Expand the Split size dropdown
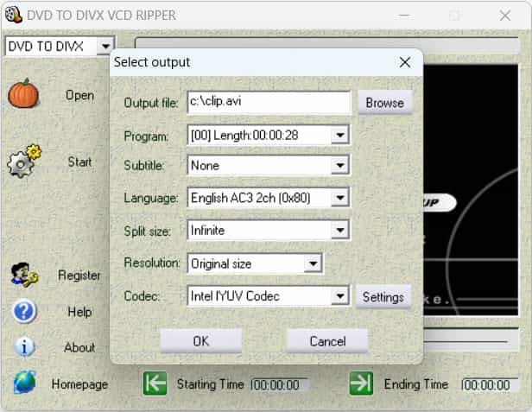 pos(340,231)
